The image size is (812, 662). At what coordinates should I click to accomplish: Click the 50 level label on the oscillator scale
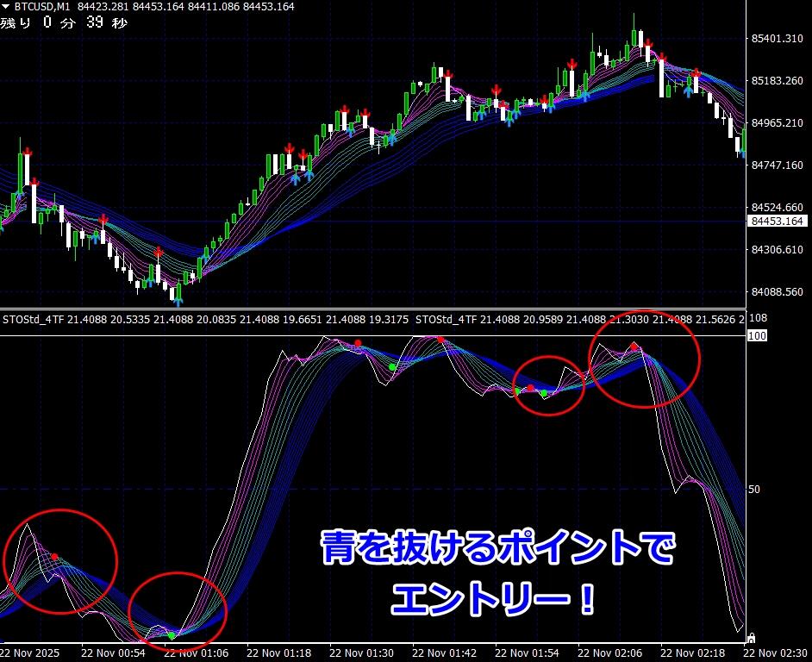pyautogui.click(x=754, y=489)
